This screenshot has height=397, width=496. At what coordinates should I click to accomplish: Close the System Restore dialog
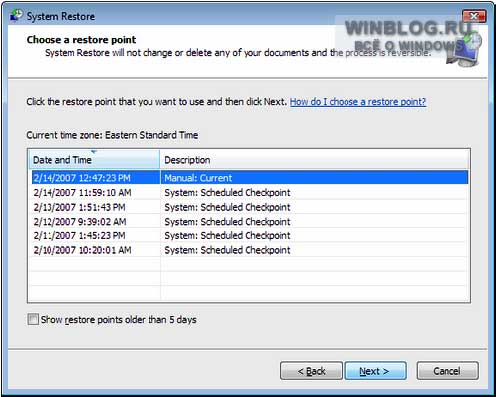pyautogui.click(x=474, y=16)
